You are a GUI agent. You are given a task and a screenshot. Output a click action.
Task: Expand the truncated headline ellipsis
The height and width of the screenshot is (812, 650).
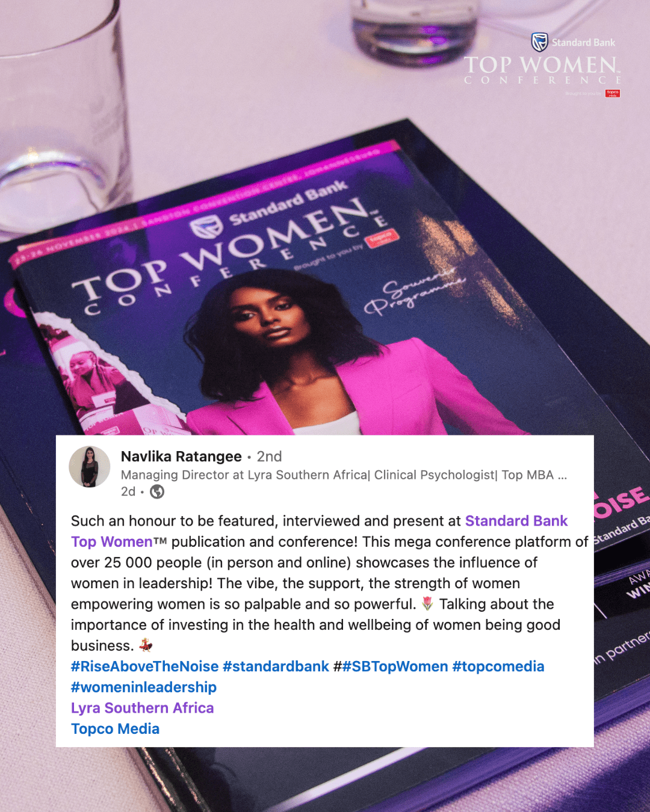point(562,475)
